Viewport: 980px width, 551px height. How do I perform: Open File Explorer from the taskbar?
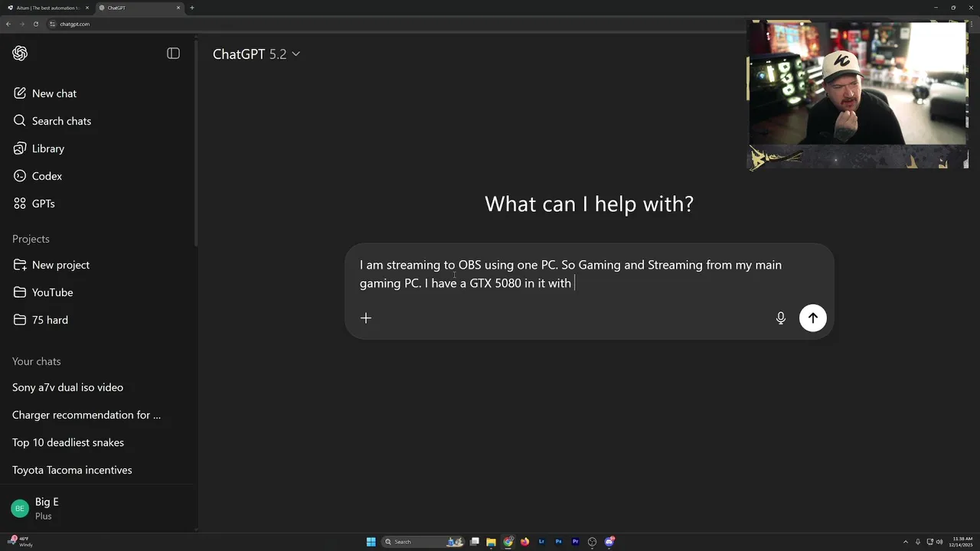(491, 542)
